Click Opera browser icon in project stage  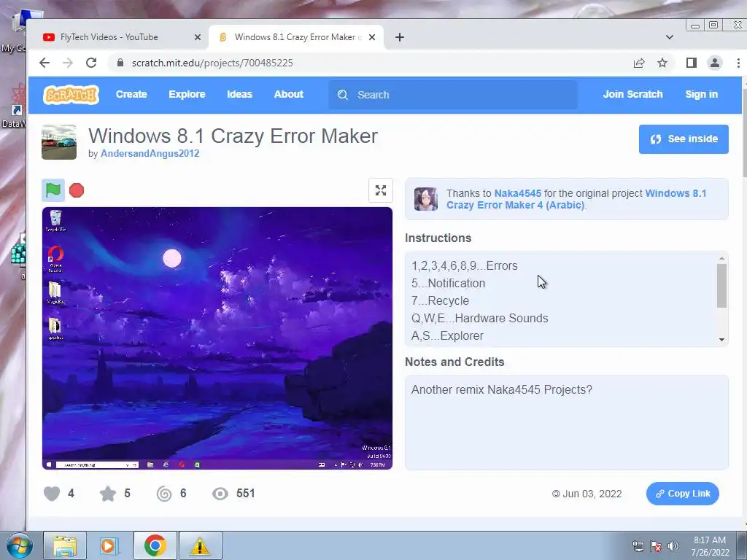click(x=55, y=259)
